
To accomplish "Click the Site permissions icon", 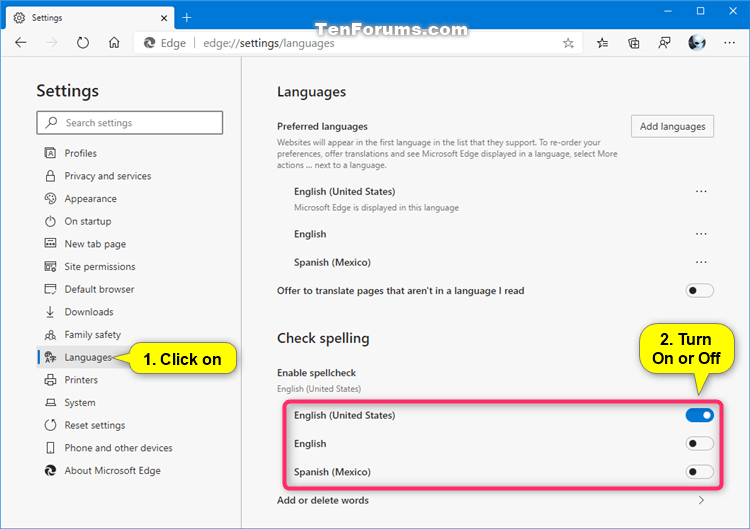I will tap(50, 266).
